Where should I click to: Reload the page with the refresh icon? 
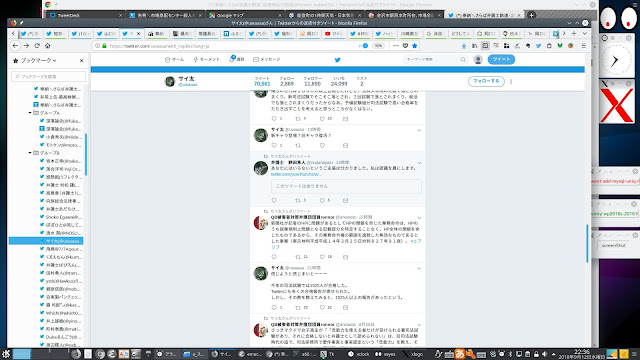pyautogui.click(x=37, y=46)
